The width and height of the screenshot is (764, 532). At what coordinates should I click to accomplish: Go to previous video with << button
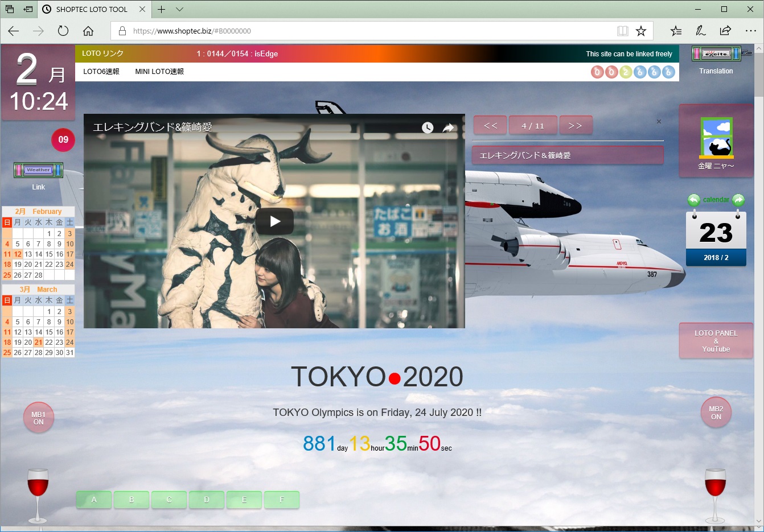490,125
